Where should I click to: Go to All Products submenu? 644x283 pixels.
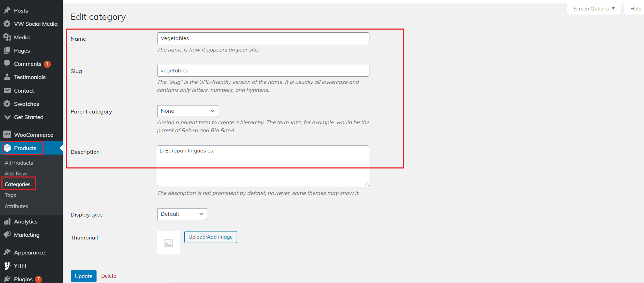[x=19, y=163]
